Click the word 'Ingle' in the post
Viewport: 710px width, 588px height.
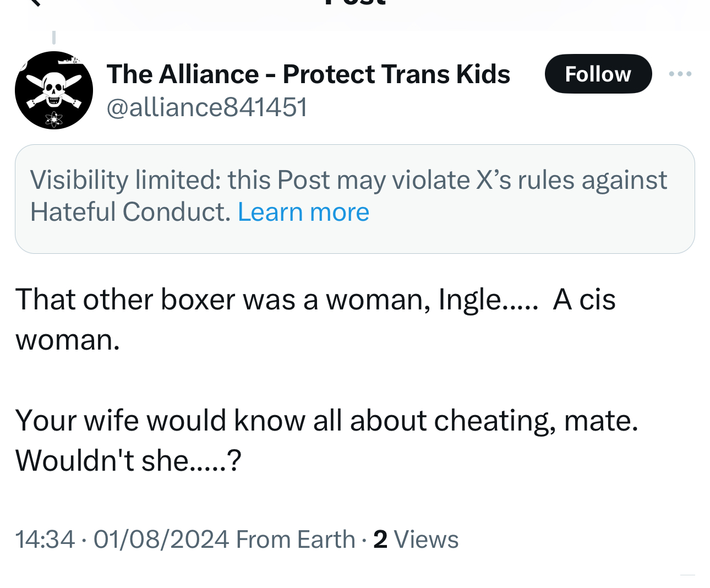[x=469, y=300]
